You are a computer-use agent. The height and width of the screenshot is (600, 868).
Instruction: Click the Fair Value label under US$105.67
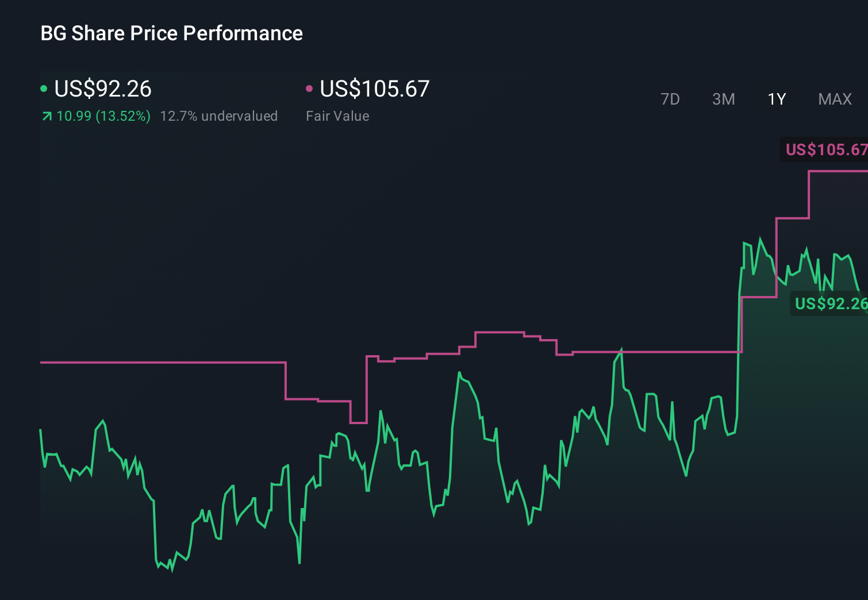coord(338,116)
